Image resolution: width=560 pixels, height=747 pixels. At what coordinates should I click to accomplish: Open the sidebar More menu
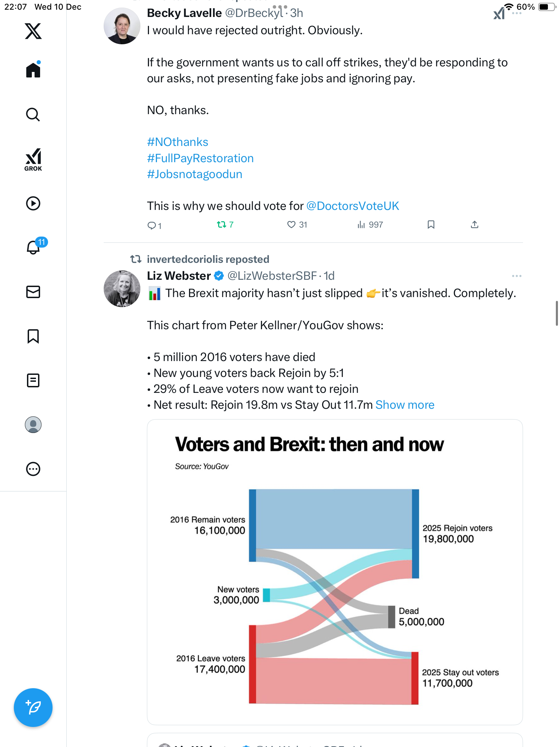[33, 469]
